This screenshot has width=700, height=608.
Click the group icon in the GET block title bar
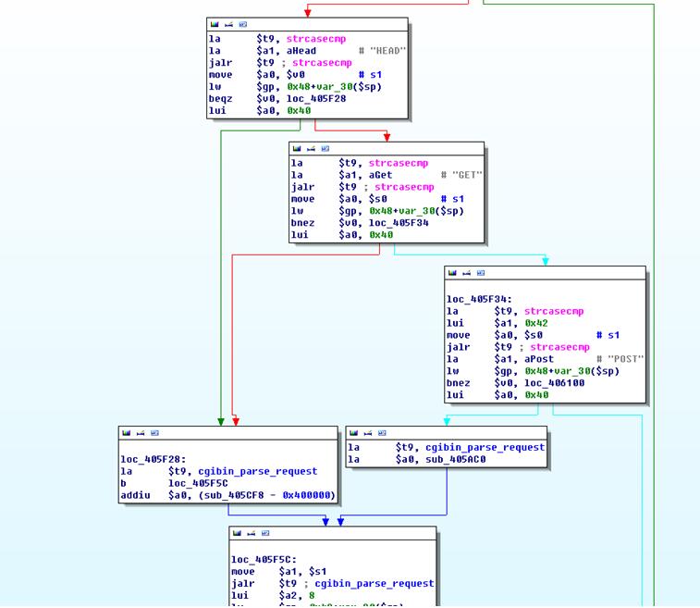[x=325, y=149]
